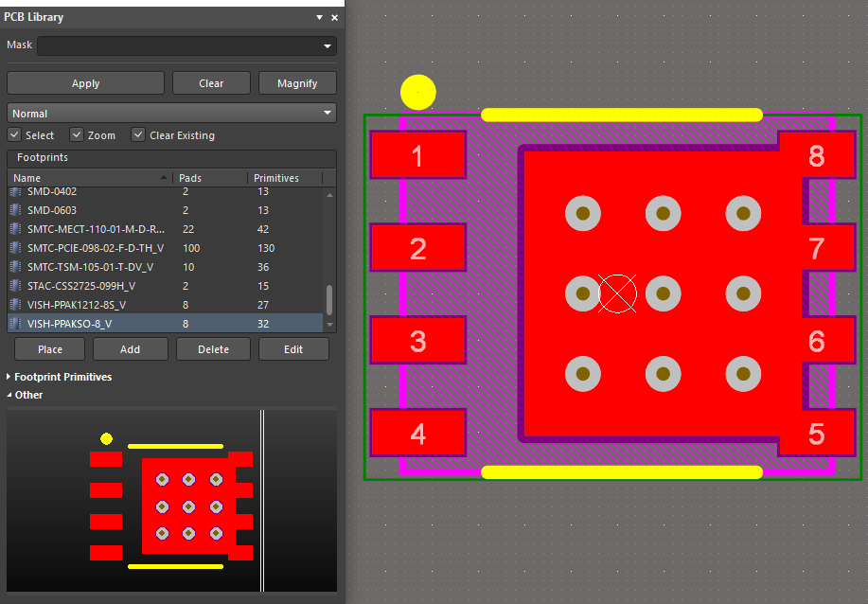
Task: Select pad 7 in the editor
Action: click(828, 247)
